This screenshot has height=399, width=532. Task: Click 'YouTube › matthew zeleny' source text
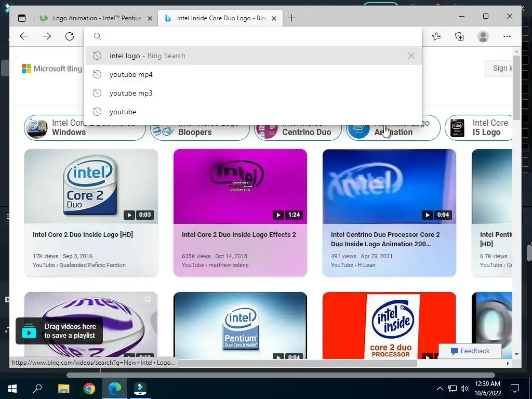click(215, 265)
